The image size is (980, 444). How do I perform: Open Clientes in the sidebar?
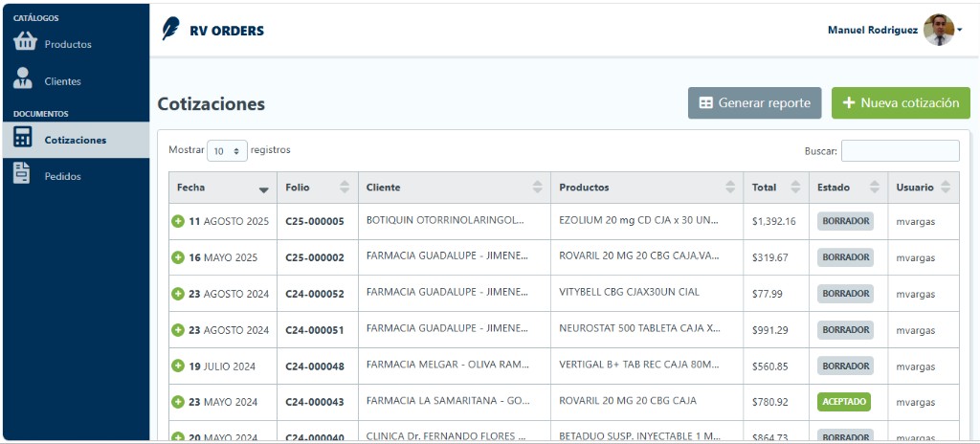(x=76, y=80)
